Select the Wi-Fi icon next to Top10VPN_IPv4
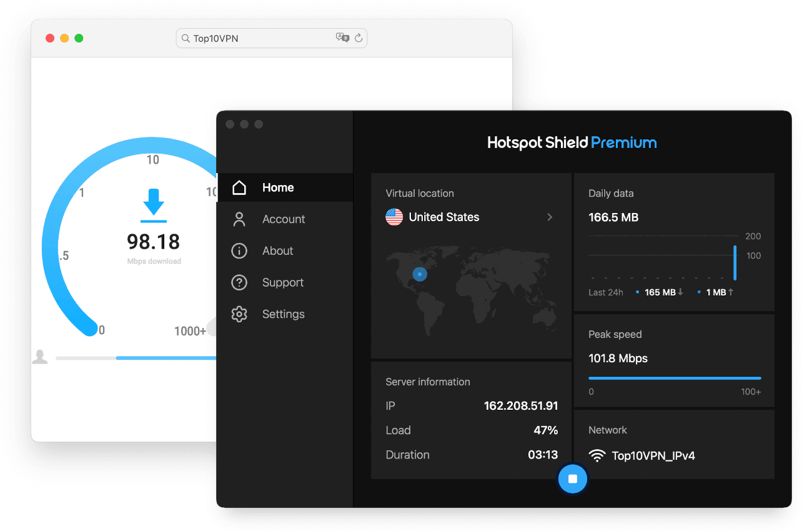Viewport: 812px width, 531px height. 598,455
